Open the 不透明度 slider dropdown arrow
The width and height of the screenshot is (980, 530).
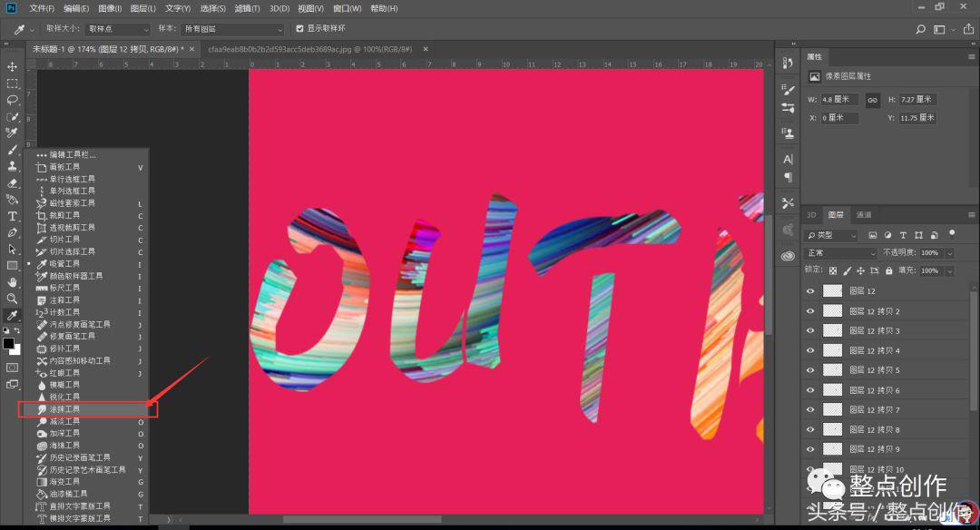click(x=950, y=253)
